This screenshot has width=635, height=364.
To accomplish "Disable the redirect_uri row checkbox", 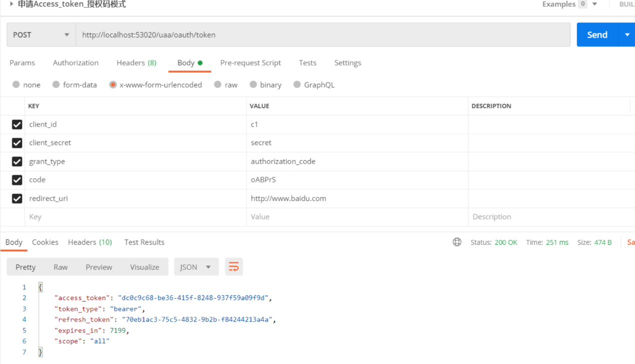I will [17, 198].
